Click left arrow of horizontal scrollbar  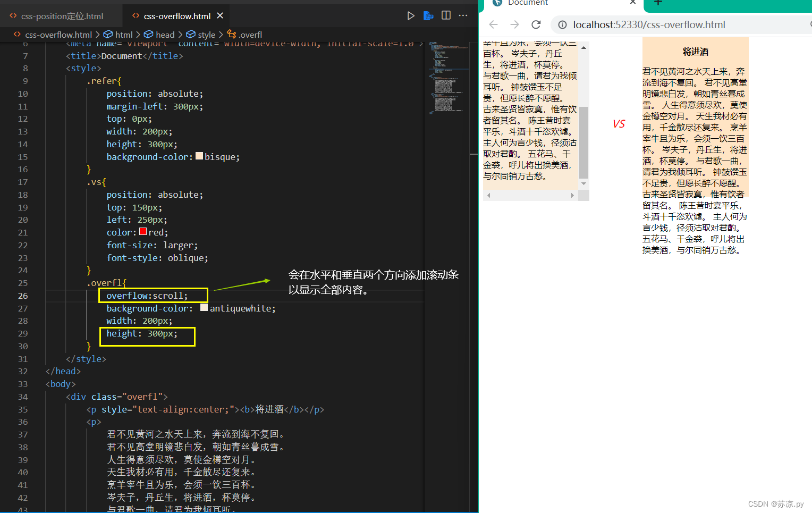488,195
